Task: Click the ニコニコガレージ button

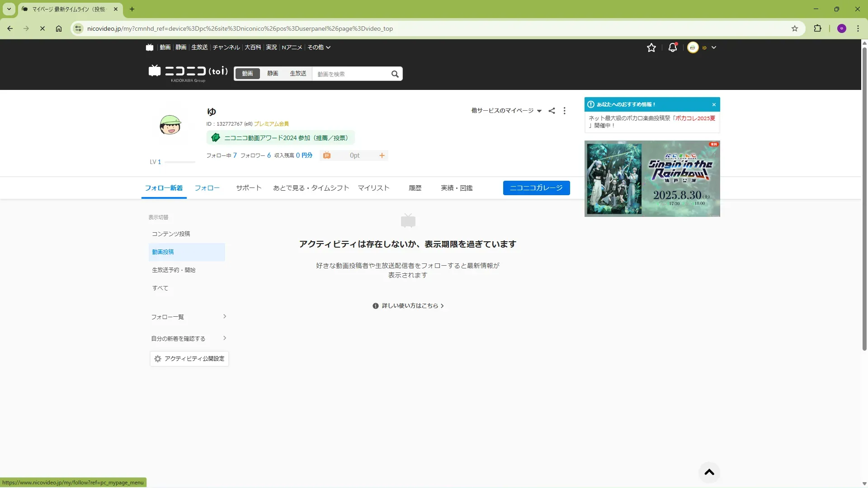Action: (536, 188)
